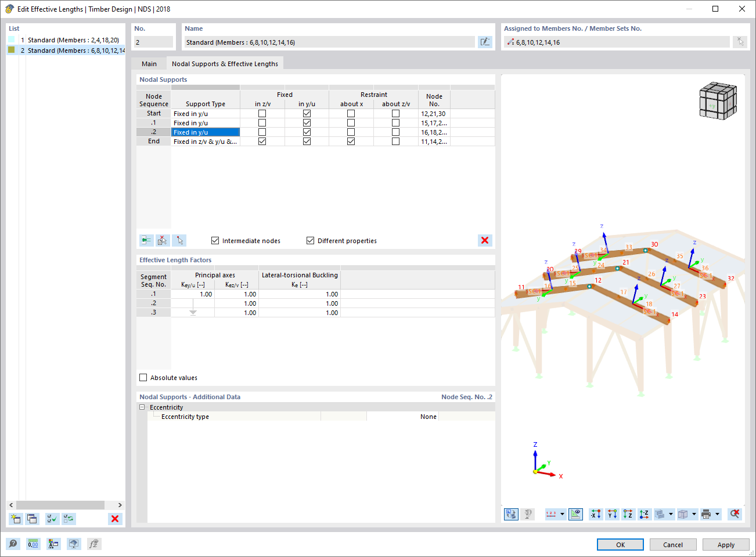Click the insert row icon in Nodal Supports
This screenshot has height=557, width=756.
point(146,240)
